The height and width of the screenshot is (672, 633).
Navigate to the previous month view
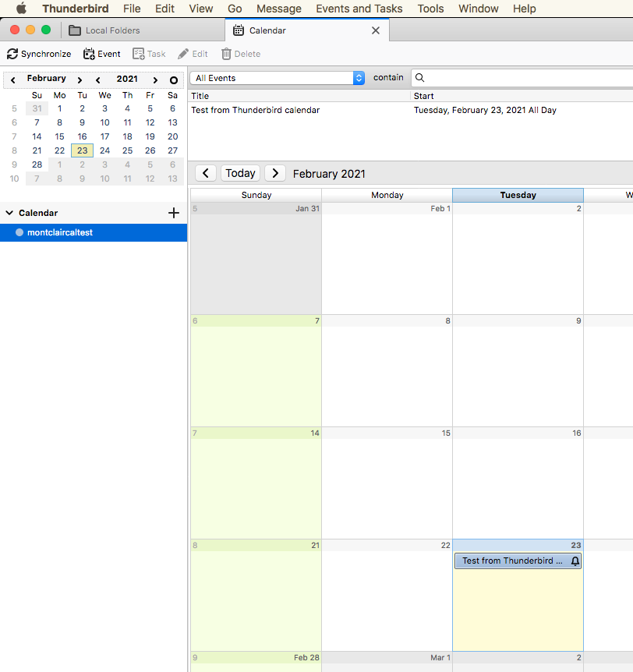click(x=206, y=173)
